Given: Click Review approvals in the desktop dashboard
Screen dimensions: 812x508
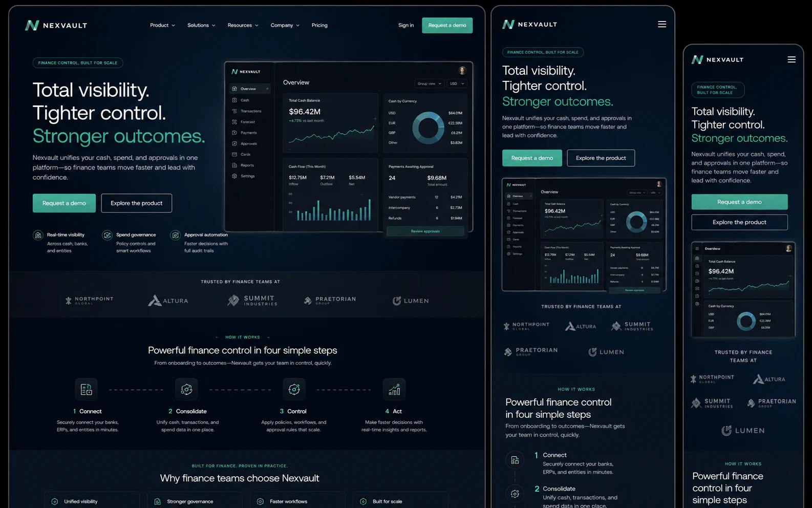Looking at the screenshot, I should click(425, 231).
